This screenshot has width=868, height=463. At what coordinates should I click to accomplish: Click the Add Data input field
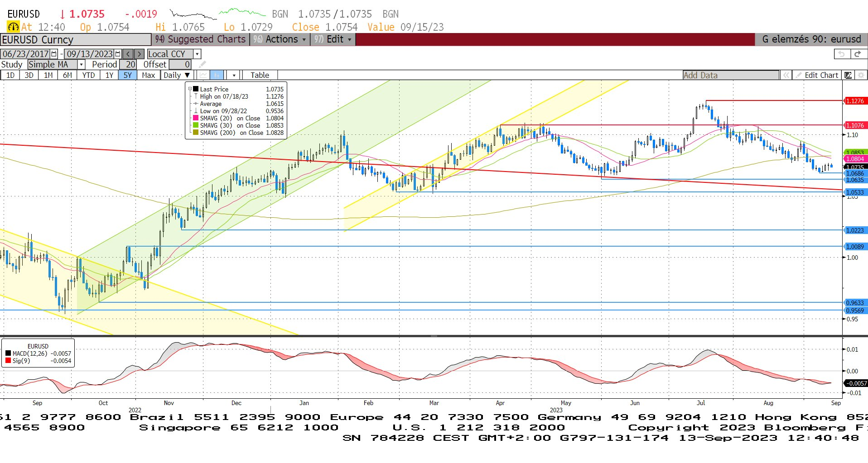[x=730, y=75]
